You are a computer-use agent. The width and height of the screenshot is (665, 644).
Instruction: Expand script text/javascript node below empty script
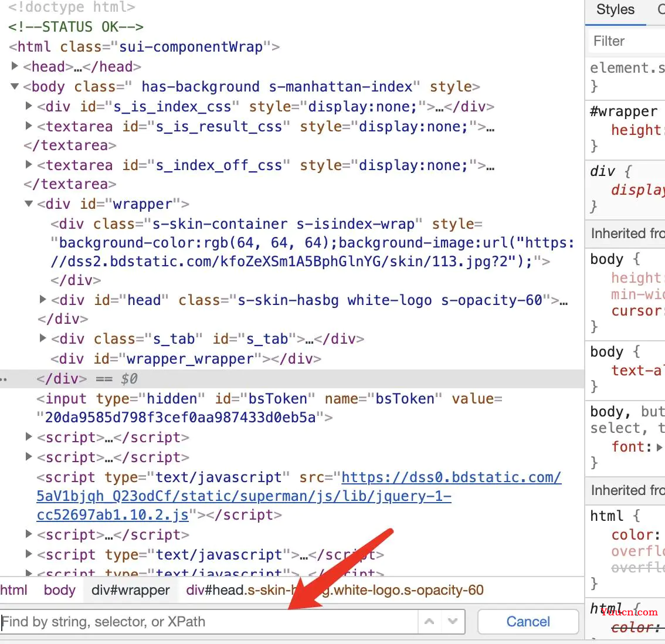[x=29, y=554]
